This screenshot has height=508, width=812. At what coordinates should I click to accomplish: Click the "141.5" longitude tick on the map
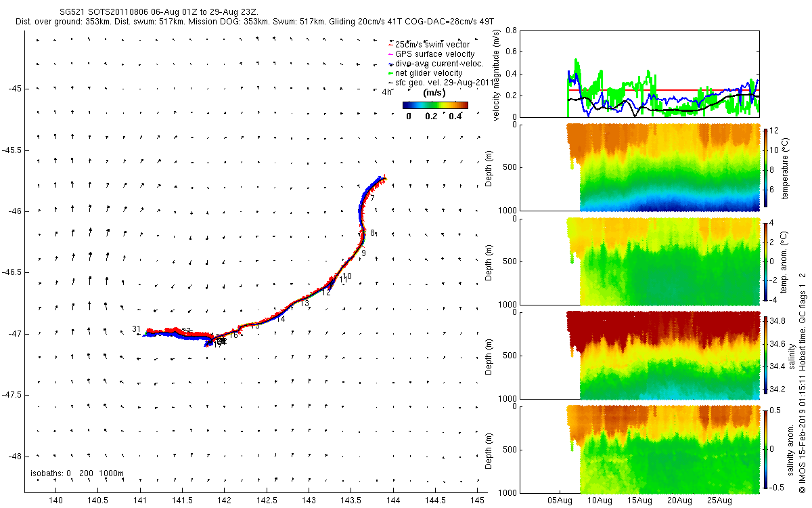[x=182, y=501]
